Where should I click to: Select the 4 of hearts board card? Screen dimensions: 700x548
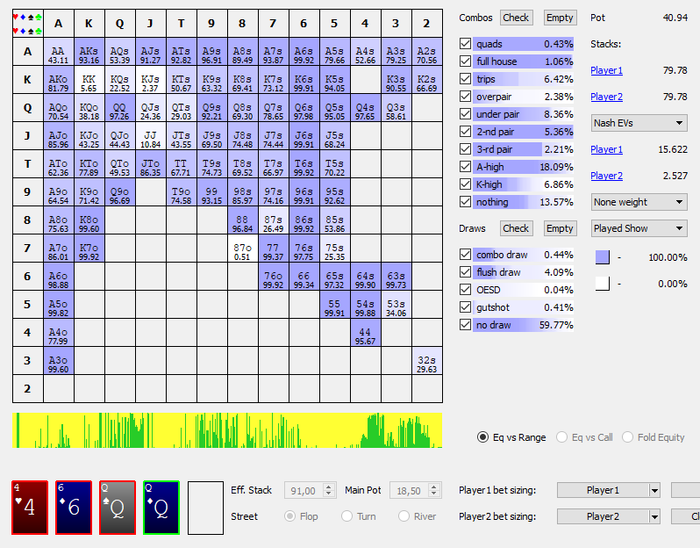(x=29, y=506)
